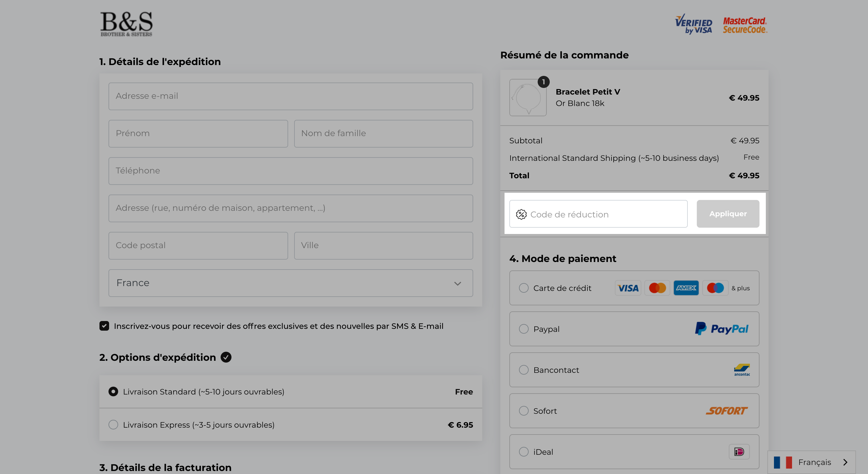The height and width of the screenshot is (474, 868).
Task: Uncheck the SMS & E-mail offers checkbox
Action: click(x=104, y=326)
